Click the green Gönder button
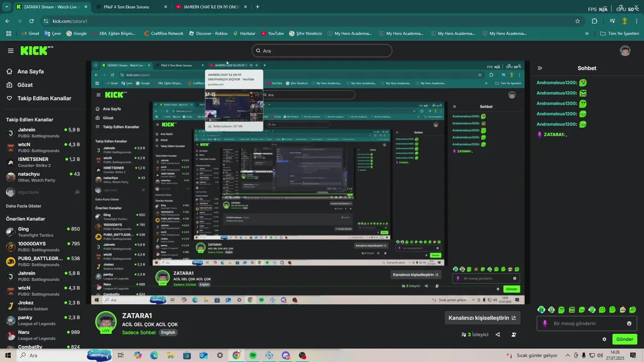The width and height of the screenshot is (644, 362). [x=624, y=339]
